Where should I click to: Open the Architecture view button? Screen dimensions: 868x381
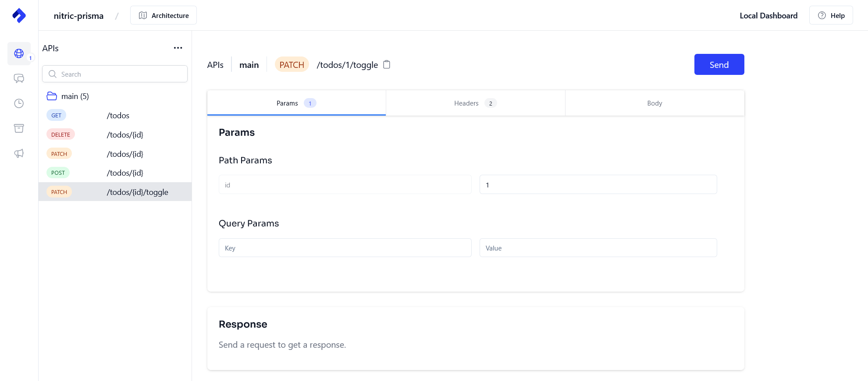coord(164,15)
